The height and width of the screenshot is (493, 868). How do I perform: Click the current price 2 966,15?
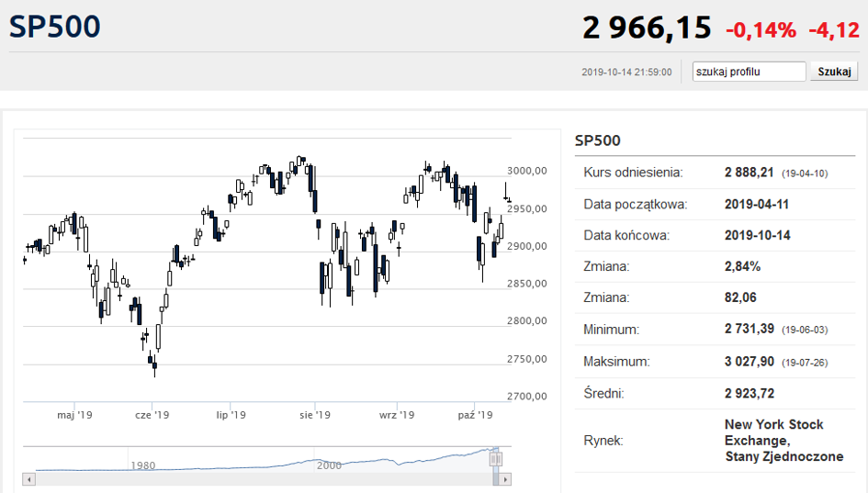click(x=647, y=28)
